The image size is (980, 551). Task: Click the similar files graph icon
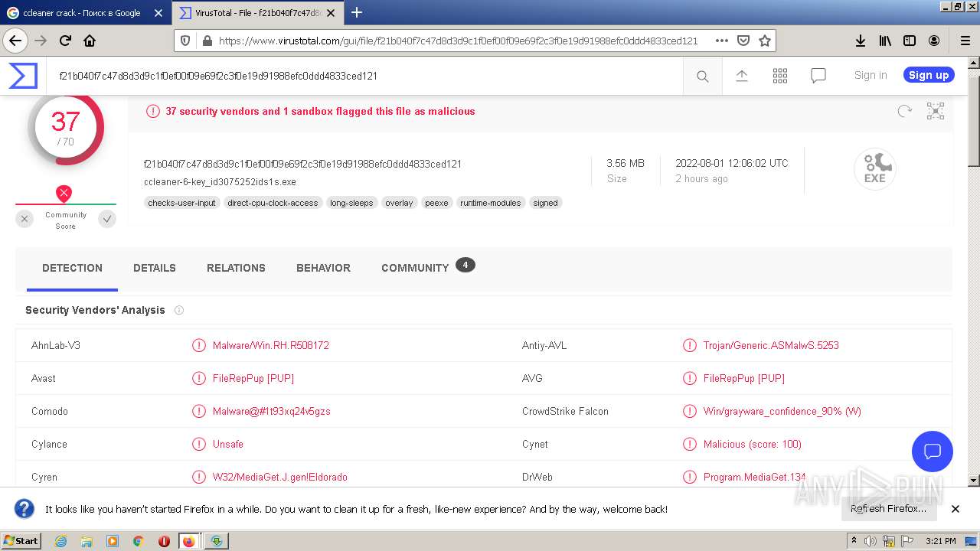(936, 111)
